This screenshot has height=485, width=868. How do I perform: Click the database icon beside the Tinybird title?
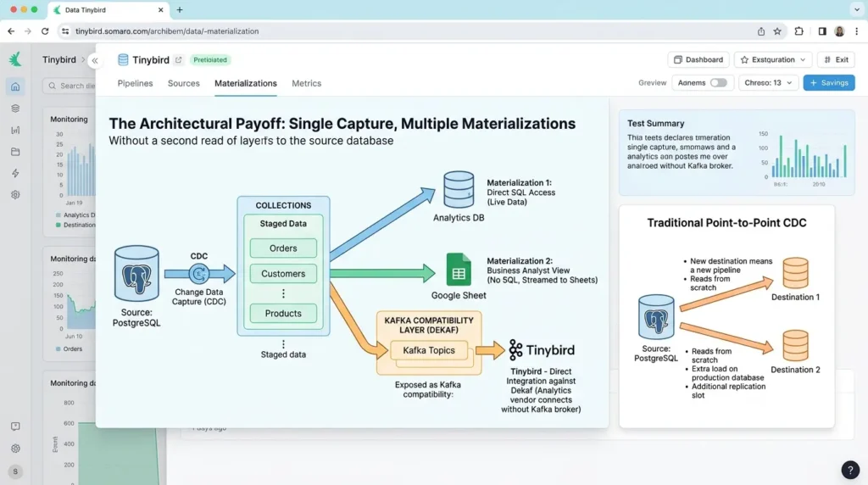point(123,60)
